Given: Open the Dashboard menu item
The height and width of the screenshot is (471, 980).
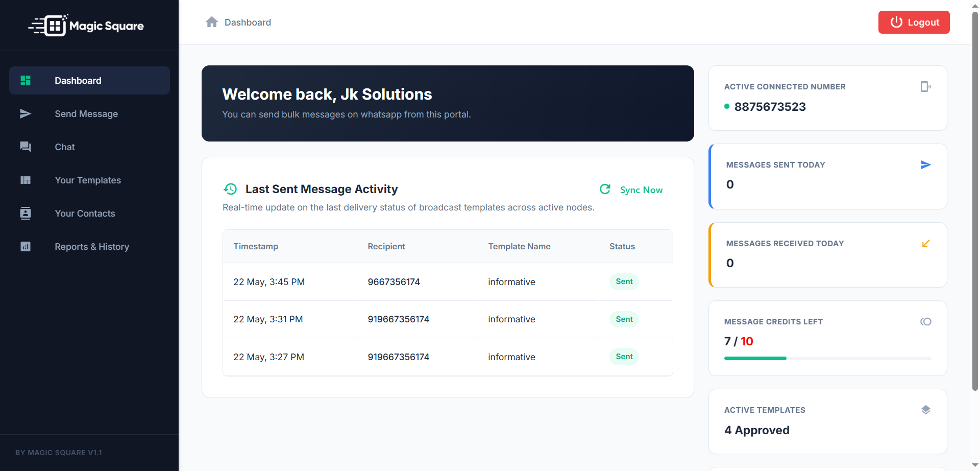Looking at the screenshot, I should tap(89, 80).
